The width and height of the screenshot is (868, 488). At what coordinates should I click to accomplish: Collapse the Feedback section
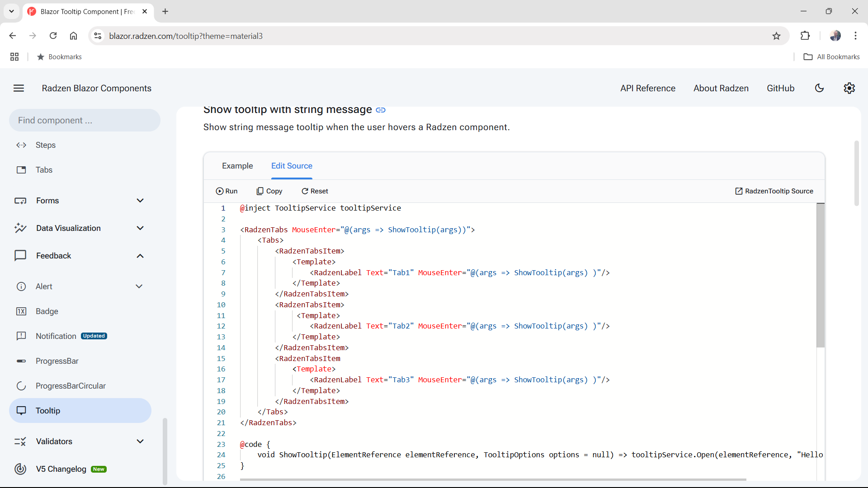pyautogui.click(x=140, y=255)
